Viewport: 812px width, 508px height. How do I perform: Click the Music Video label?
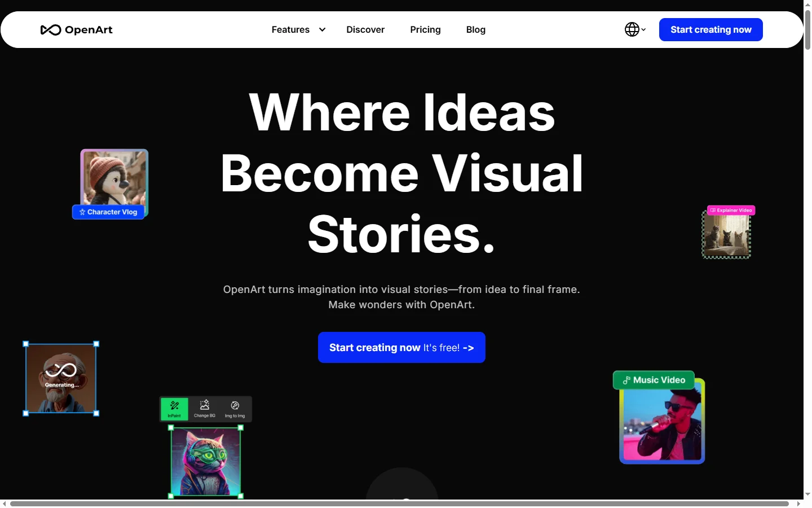pyautogui.click(x=654, y=380)
